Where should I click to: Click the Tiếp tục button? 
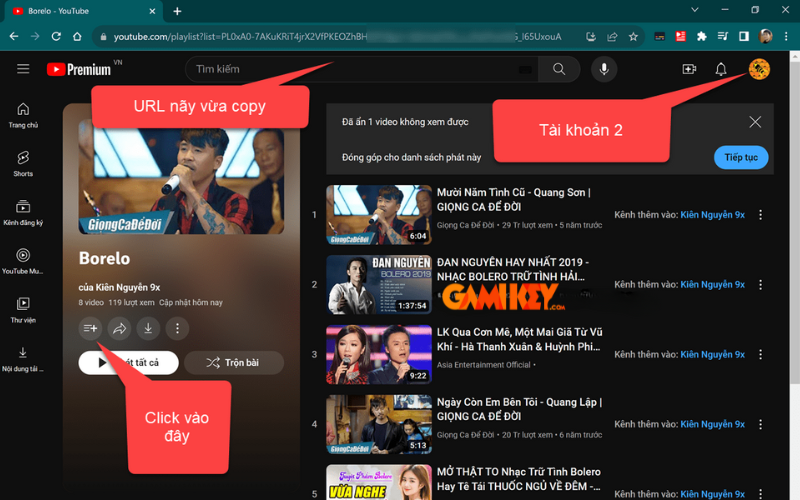741,158
